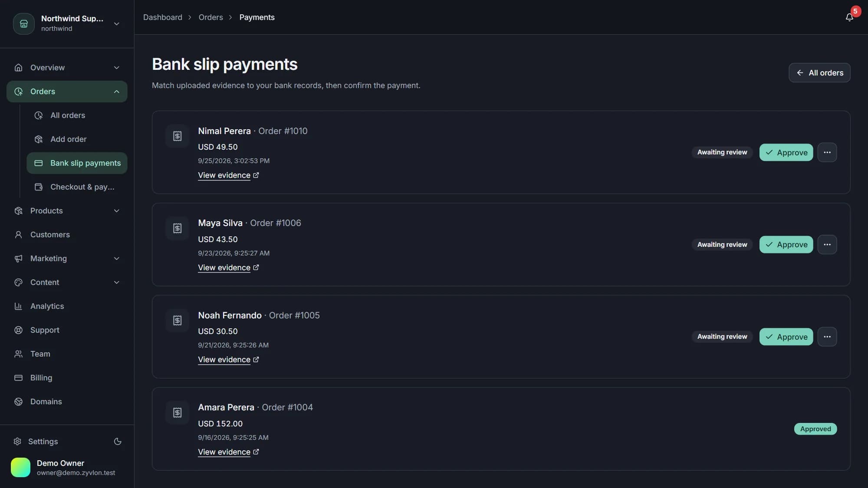
Task: Click the Approved badge on Order #1004
Action: [x=815, y=429]
